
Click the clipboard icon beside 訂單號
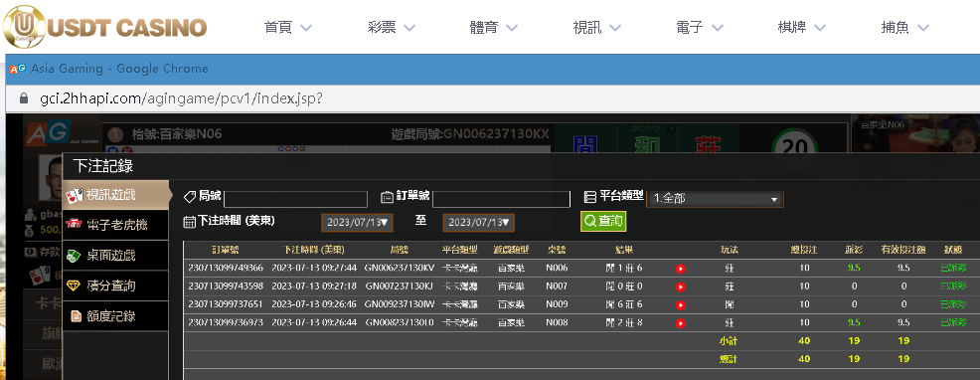click(387, 197)
